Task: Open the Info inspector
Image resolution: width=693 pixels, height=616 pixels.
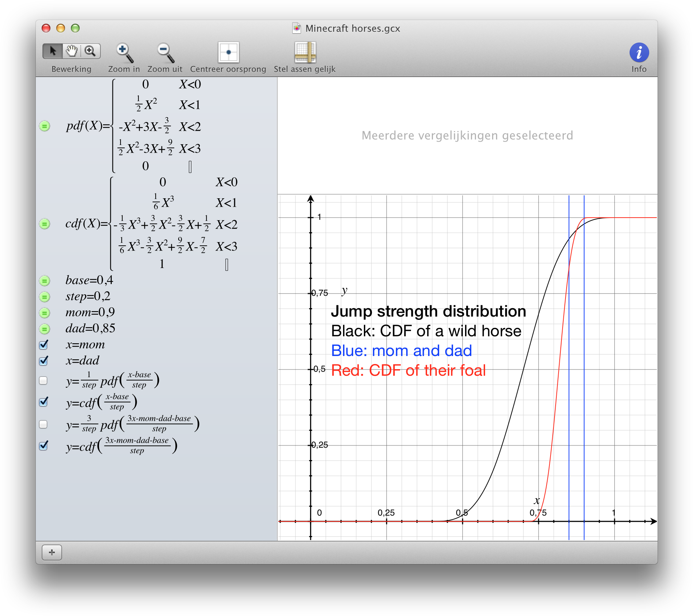Action: tap(639, 53)
